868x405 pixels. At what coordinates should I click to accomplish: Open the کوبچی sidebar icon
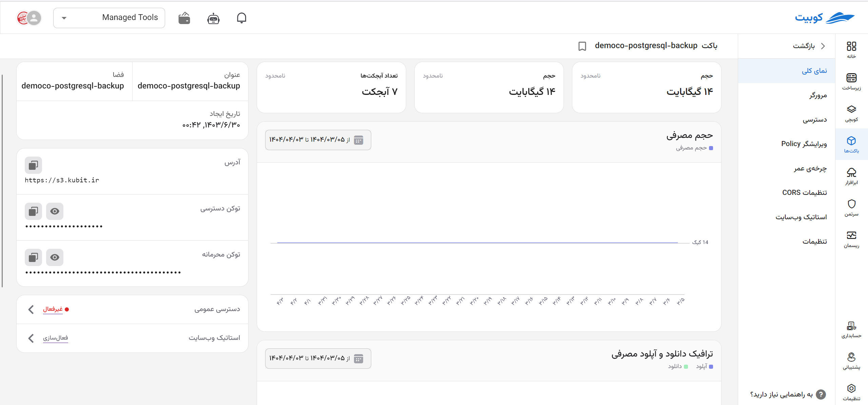click(x=851, y=113)
